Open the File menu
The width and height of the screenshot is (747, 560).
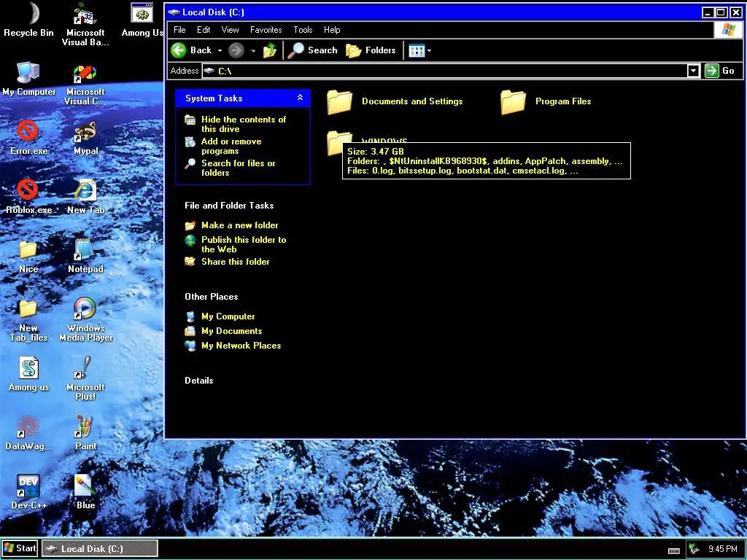[179, 29]
